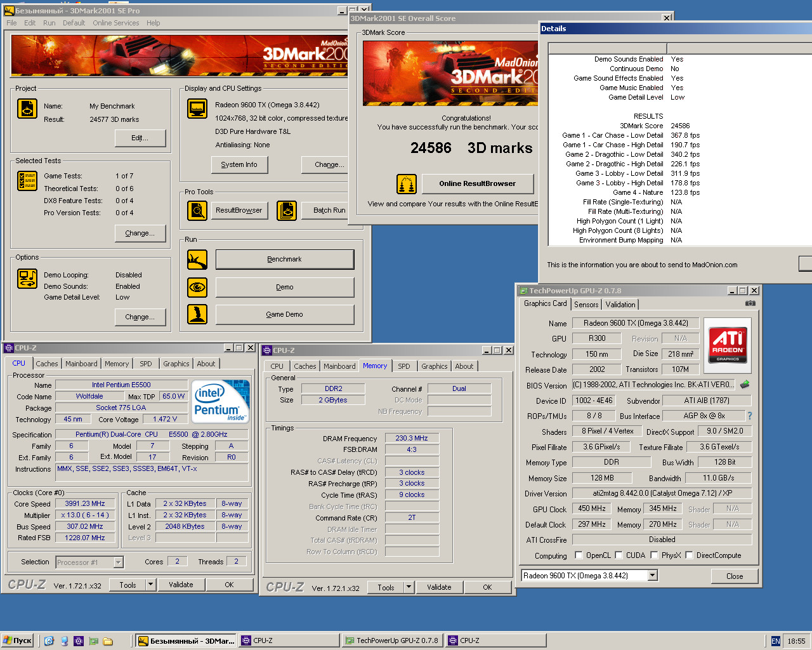Click the ATI Radeon logo in GPU-Z
The image size is (812, 650).
(728, 345)
